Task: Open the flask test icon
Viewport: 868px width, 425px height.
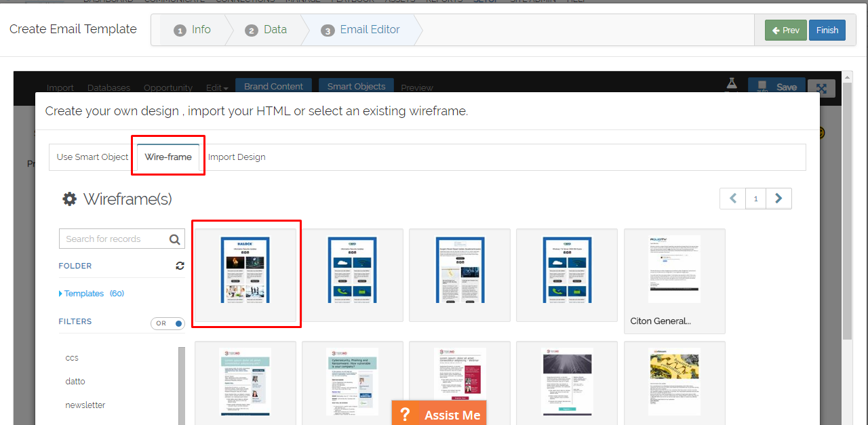Action: [731, 84]
